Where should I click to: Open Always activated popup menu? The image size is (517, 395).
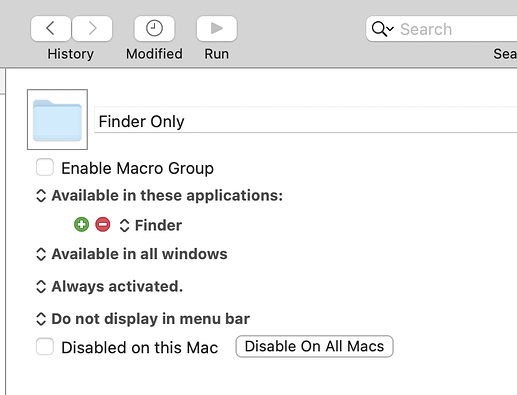[x=109, y=287]
